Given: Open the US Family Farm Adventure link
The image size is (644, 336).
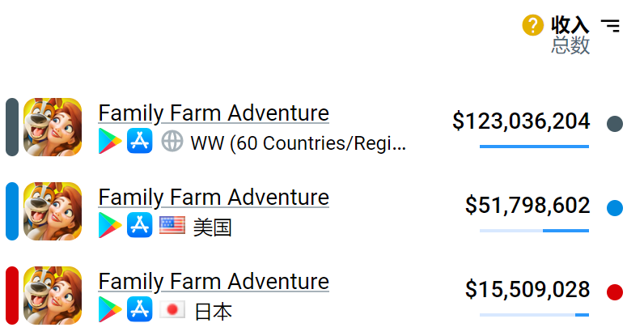Looking at the screenshot, I should point(214,198).
